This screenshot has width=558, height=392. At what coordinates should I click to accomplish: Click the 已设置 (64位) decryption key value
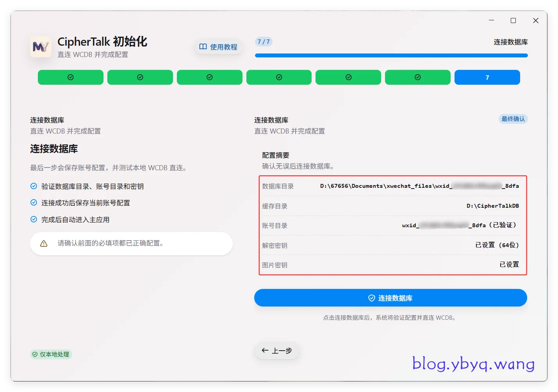tap(497, 245)
